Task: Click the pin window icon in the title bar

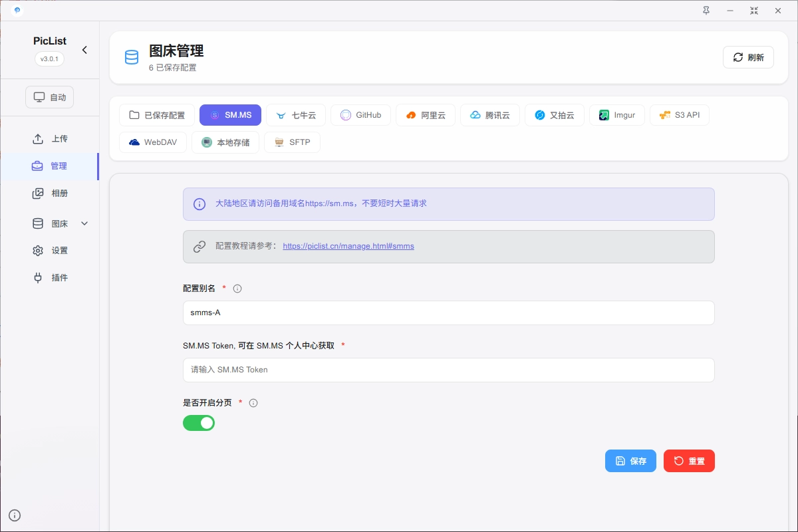Action: [706, 11]
